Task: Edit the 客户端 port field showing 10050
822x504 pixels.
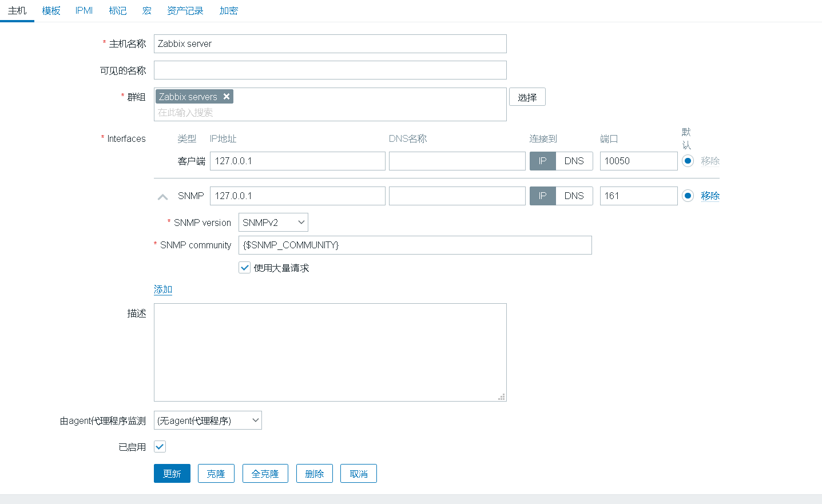Action: pos(639,161)
